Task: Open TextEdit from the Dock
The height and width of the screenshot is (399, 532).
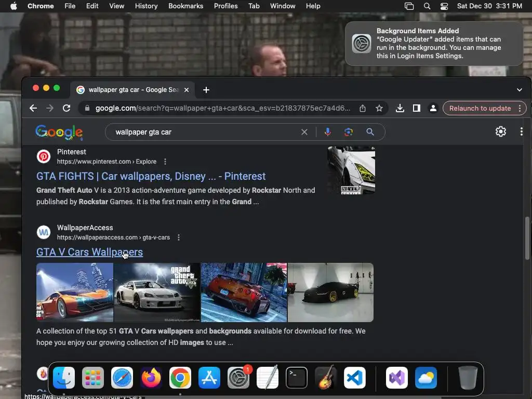Action: click(x=268, y=378)
